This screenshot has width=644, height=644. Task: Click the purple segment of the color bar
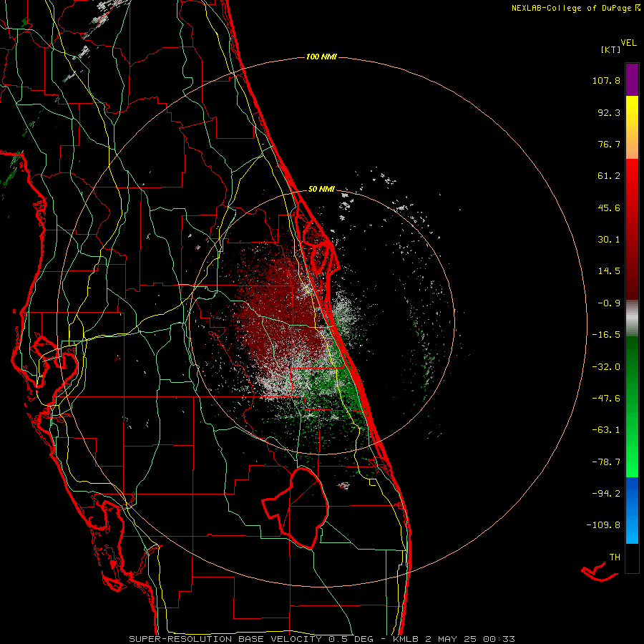coord(632,79)
